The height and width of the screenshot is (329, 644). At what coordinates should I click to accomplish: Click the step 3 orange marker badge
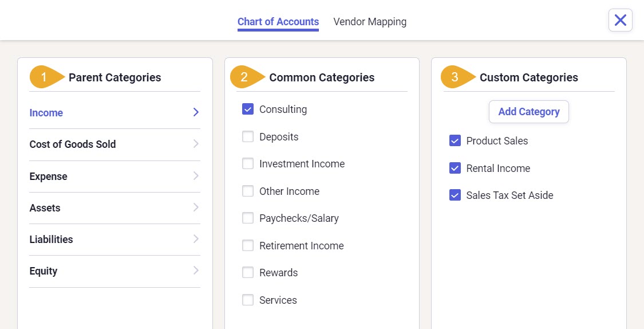(458, 77)
